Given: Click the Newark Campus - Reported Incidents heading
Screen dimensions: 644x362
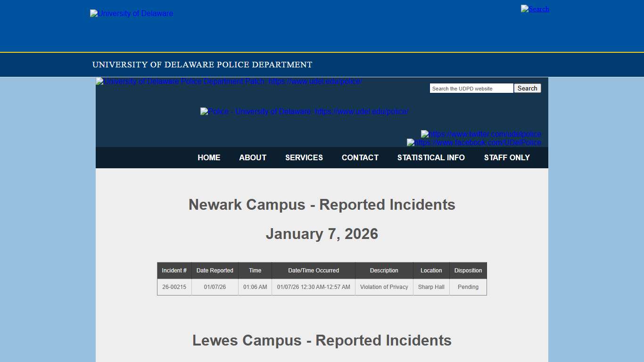Looking at the screenshot, I should pyautogui.click(x=322, y=205).
